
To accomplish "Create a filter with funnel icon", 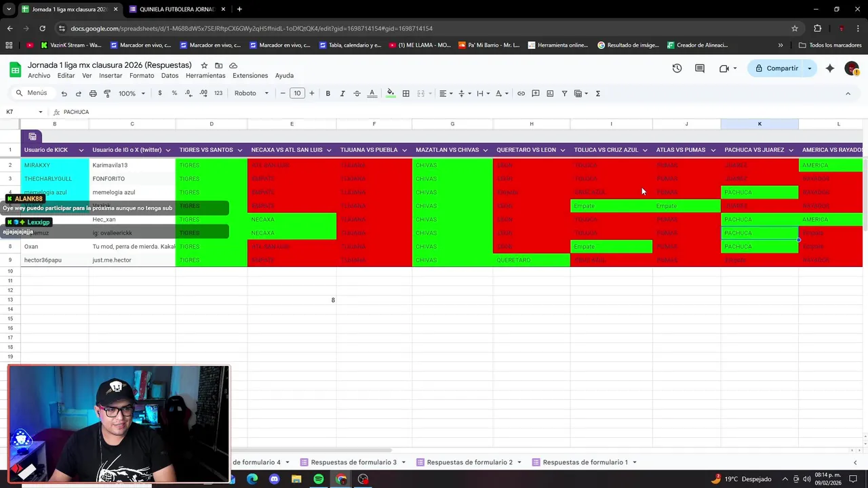I will [564, 94].
